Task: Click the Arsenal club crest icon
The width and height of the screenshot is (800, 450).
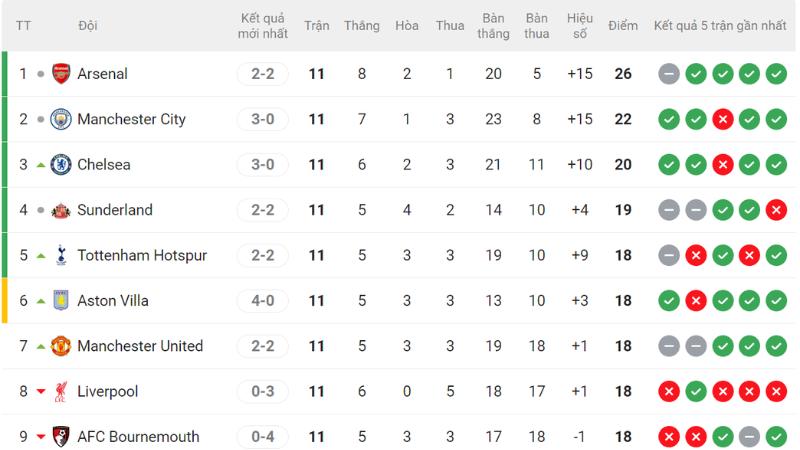Action: coord(61,74)
